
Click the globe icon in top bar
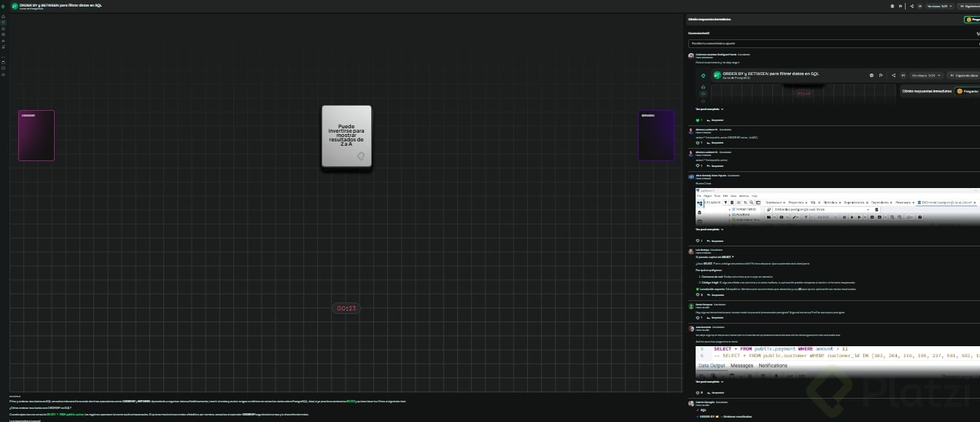click(892, 6)
